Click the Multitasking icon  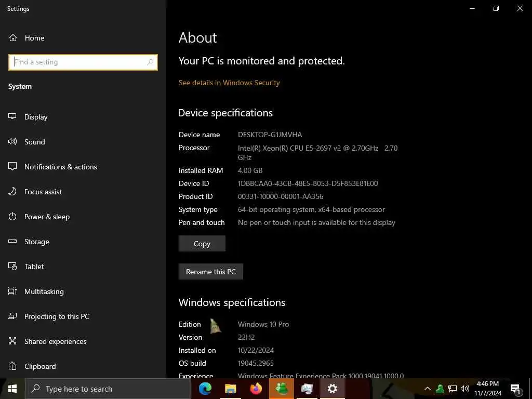pyautogui.click(x=12, y=291)
